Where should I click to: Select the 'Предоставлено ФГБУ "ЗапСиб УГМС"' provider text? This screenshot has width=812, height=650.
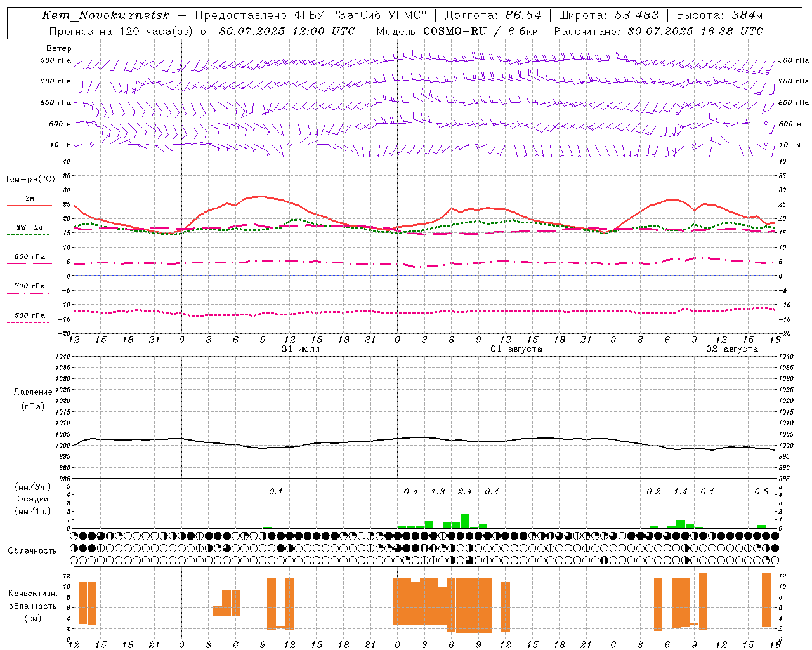[x=311, y=15]
